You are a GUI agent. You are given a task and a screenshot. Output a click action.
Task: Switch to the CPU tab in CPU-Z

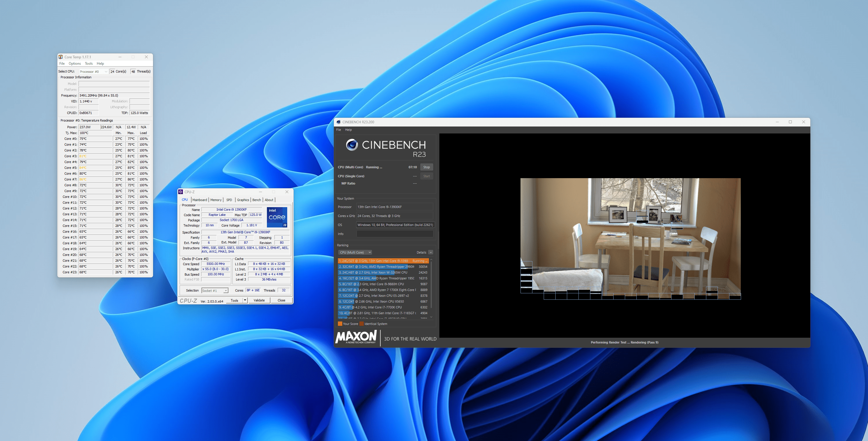[x=185, y=200]
